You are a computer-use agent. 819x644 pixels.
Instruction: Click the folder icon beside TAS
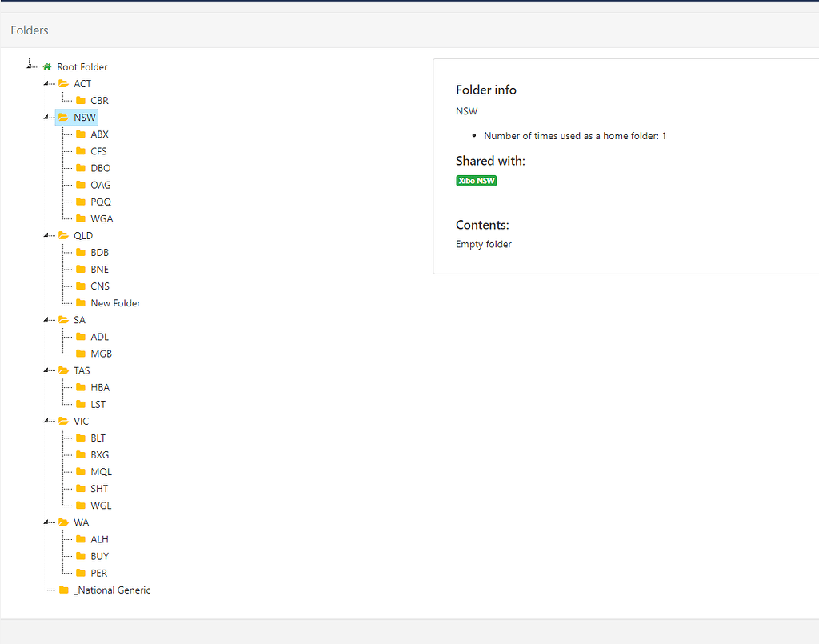(x=64, y=370)
